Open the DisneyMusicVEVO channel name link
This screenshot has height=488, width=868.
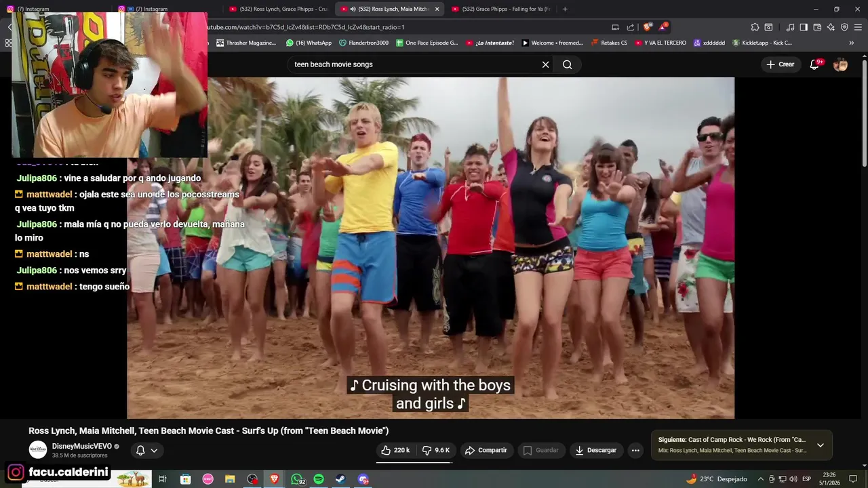(82, 446)
